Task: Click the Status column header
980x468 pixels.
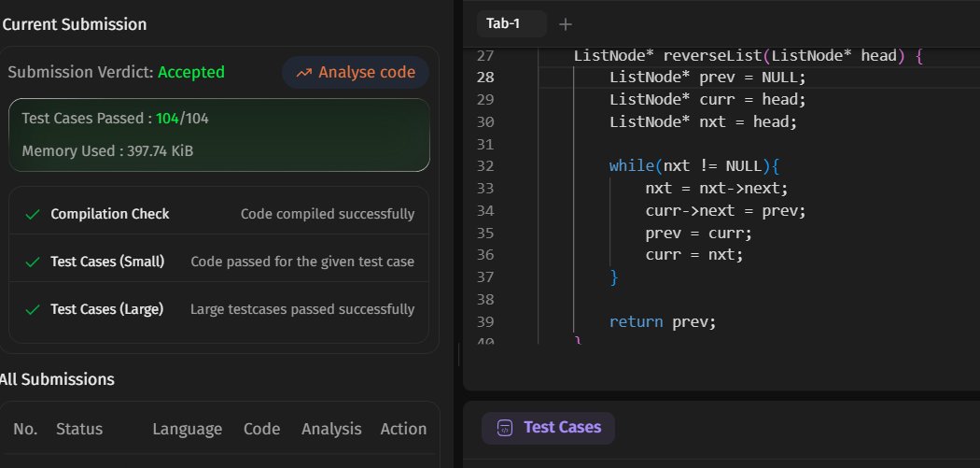Action: 79,429
